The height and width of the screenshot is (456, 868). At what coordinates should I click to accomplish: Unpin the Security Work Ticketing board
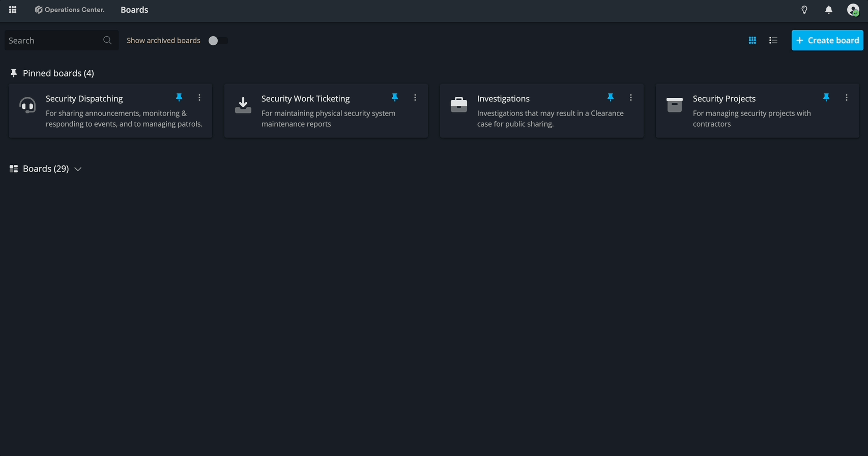395,97
